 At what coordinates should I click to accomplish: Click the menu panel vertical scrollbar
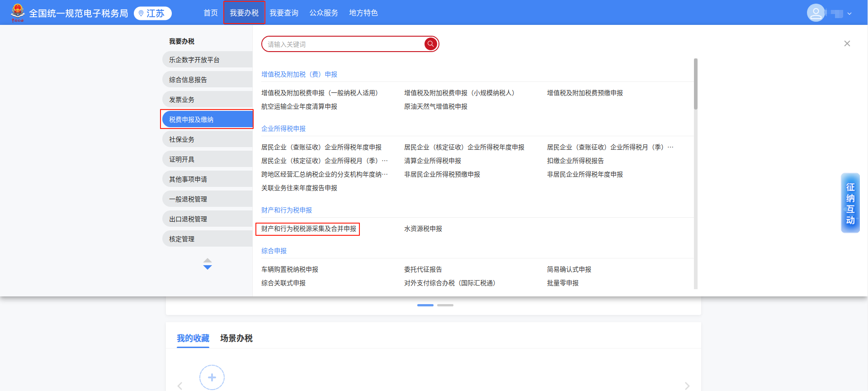(695, 84)
